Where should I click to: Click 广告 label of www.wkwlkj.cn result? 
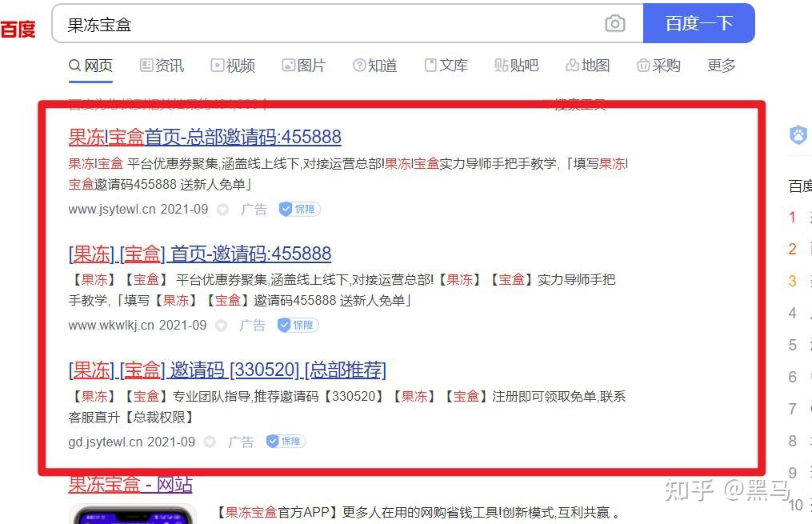[x=252, y=325]
